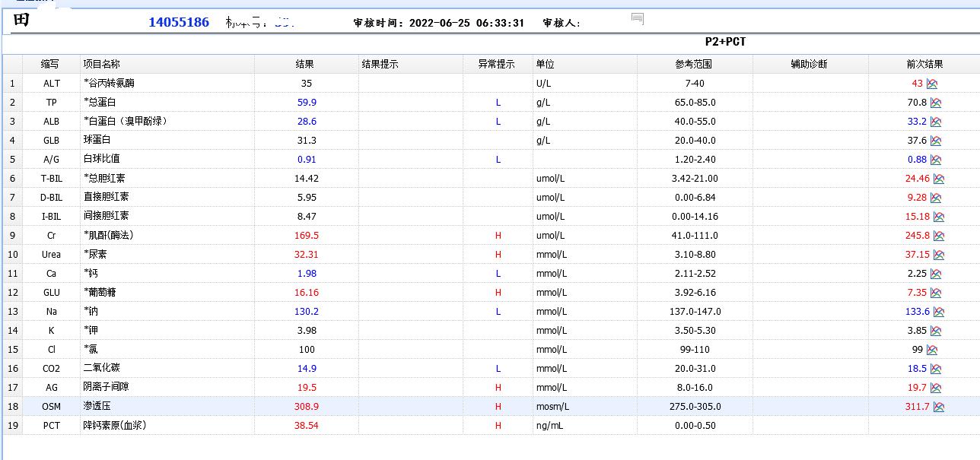Click the comment note icon in the header

point(638,18)
